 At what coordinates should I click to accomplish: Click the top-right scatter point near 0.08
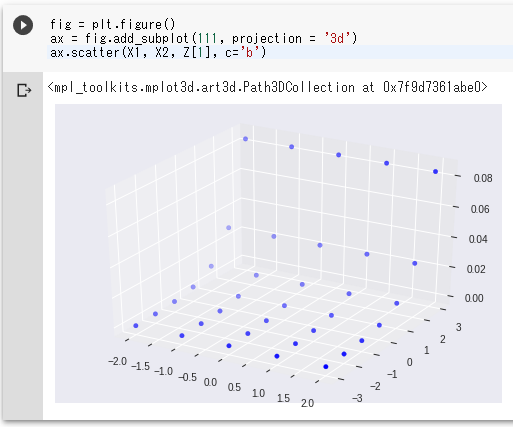(435, 171)
